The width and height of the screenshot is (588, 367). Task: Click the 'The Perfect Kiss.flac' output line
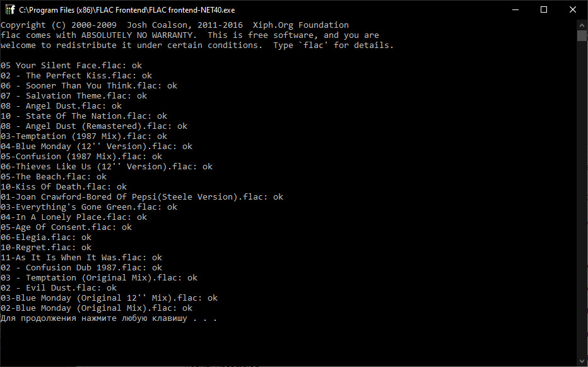pos(76,76)
